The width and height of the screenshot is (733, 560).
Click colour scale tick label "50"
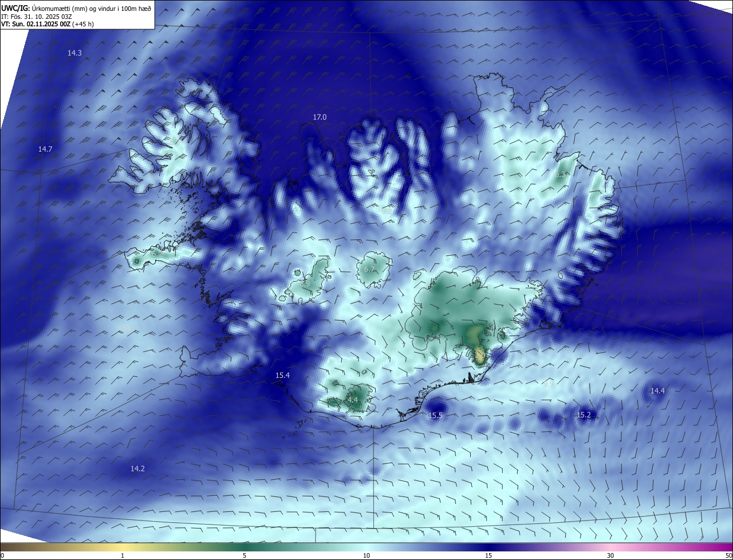[x=728, y=555]
